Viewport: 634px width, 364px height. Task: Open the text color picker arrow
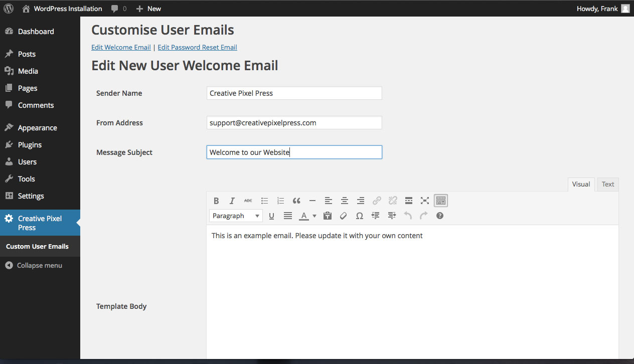pos(314,216)
